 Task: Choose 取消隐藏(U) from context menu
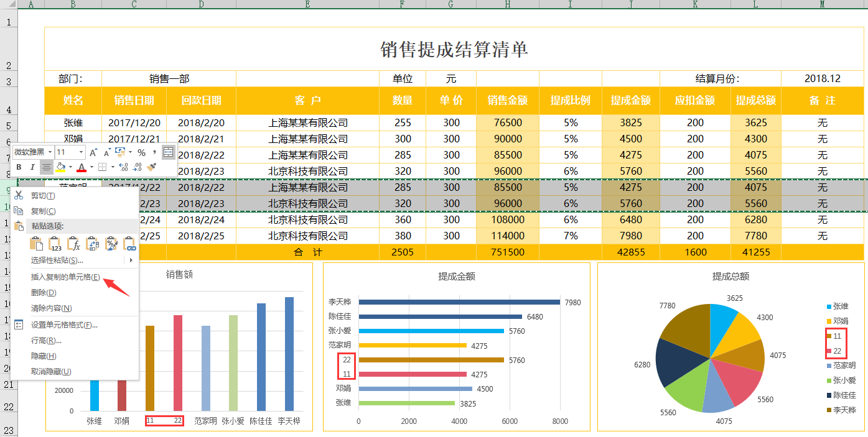coord(75,371)
